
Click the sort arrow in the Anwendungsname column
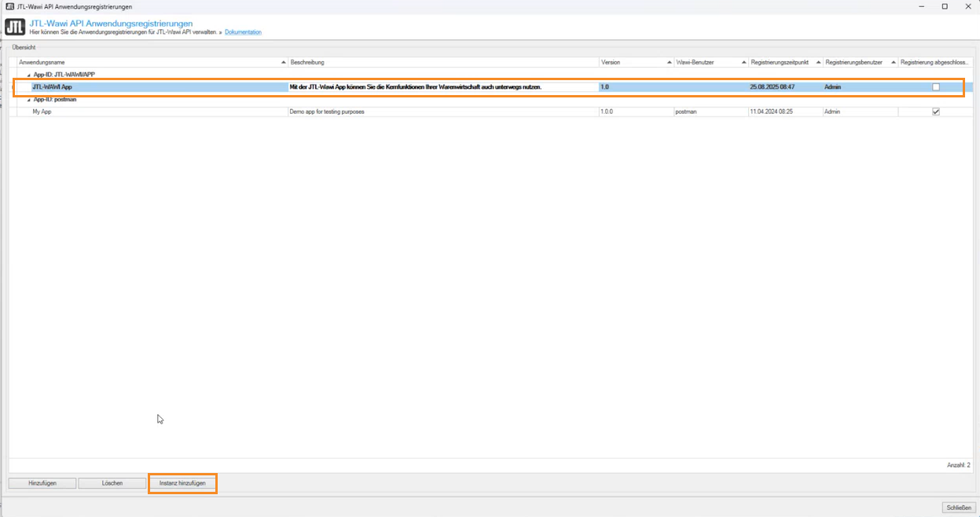pyautogui.click(x=284, y=62)
